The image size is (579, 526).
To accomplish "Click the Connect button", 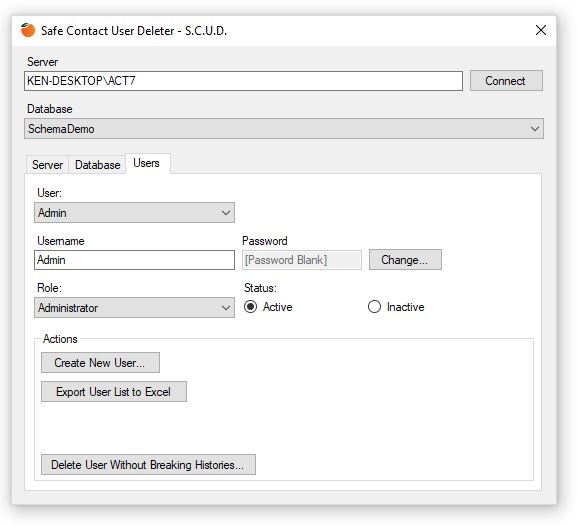I will click(506, 81).
